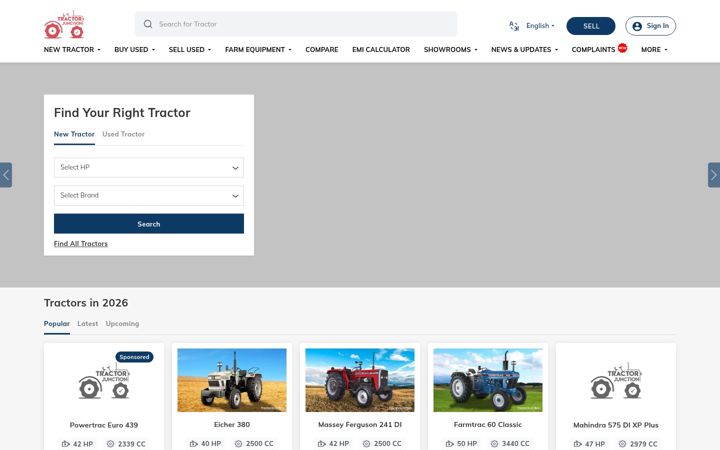Go to previous banner slide arrow

[x=6, y=175]
